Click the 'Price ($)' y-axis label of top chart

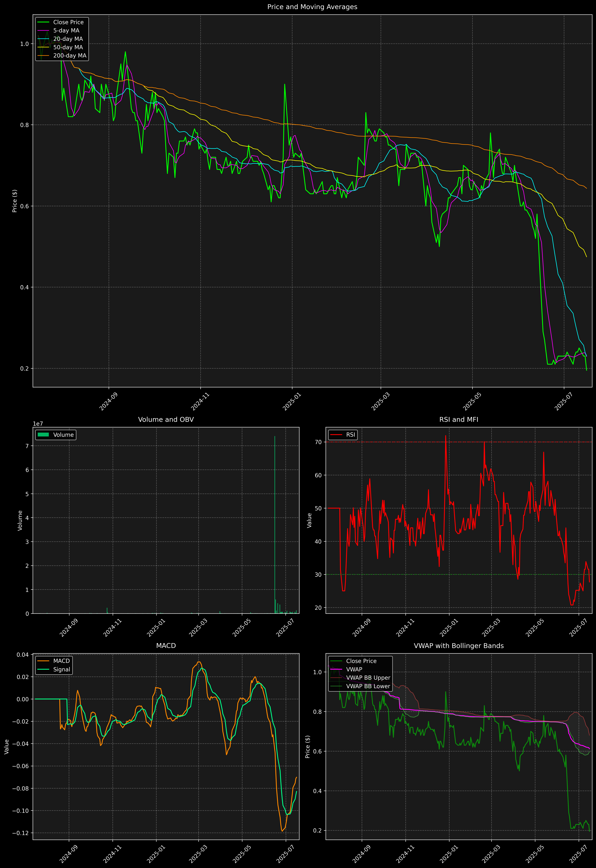(x=15, y=201)
